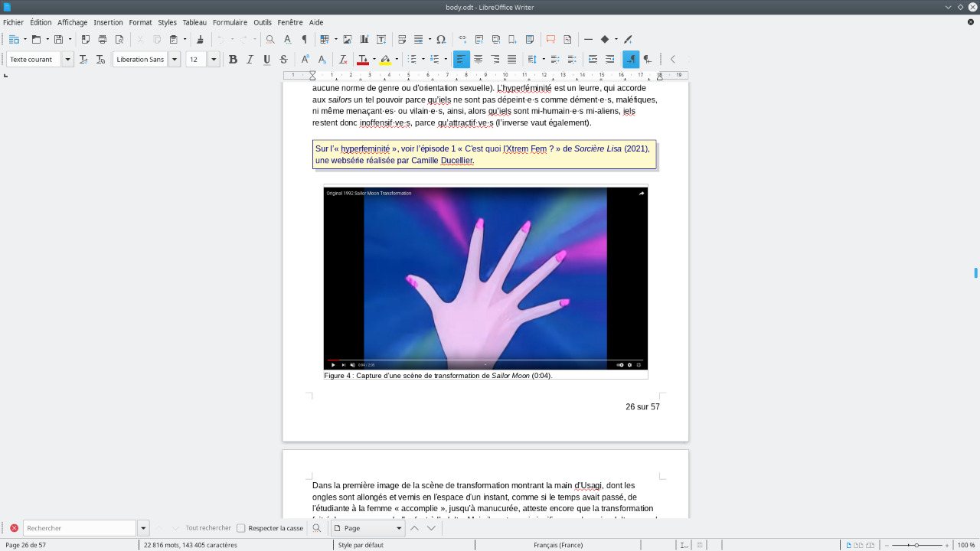Open paragraph style dropdown Texte courant

[x=68, y=59]
